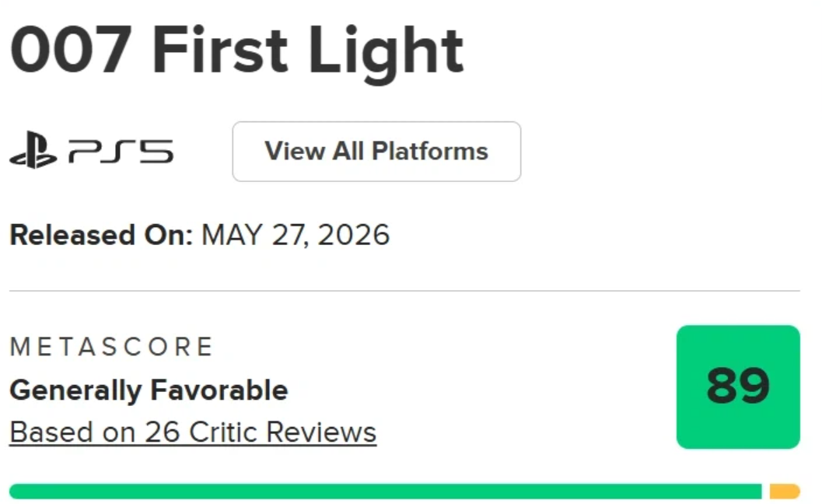822x504 pixels.
Task: Select the MAY 27, 2026 release date
Action: (296, 234)
